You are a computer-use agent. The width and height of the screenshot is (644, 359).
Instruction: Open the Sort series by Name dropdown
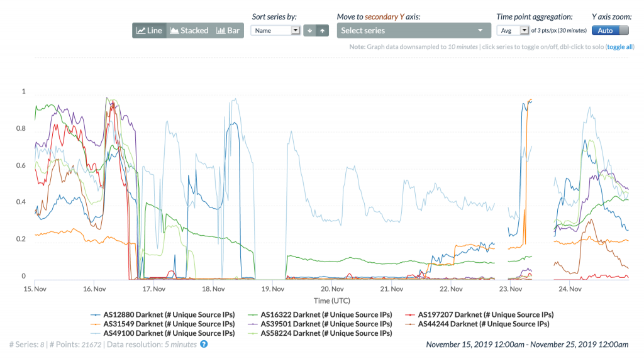275,30
